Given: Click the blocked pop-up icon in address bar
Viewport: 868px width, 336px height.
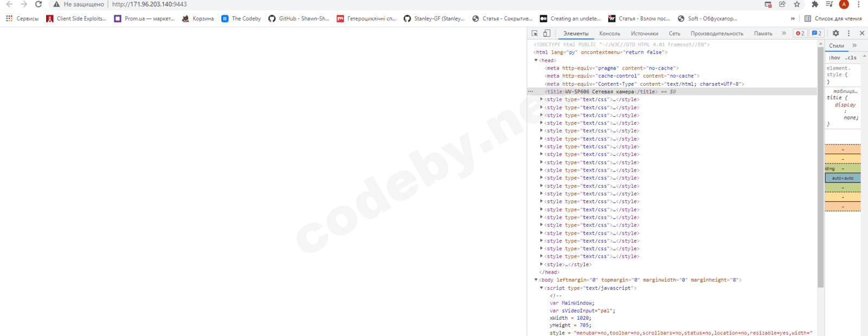Looking at the screenshot, I should (768, 4).
